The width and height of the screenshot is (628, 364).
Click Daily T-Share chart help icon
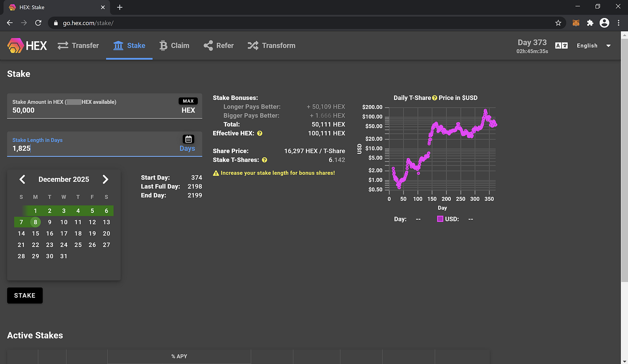[435, 98]
